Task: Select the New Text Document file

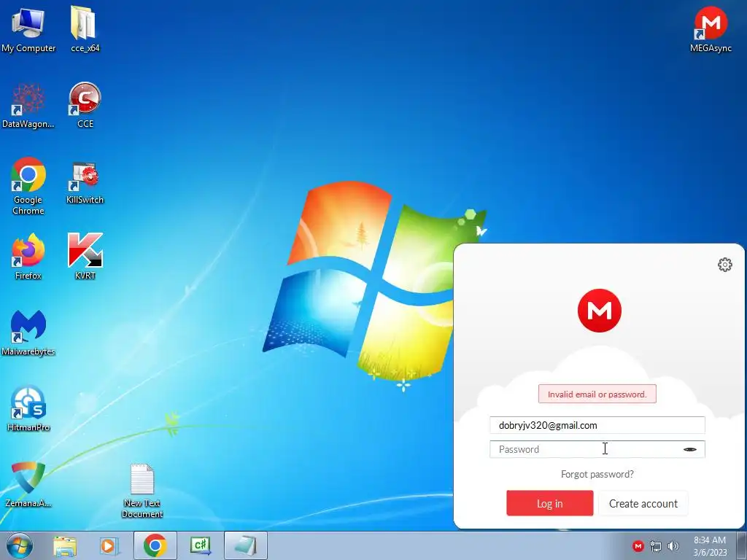Action: [x=142, y=491]
